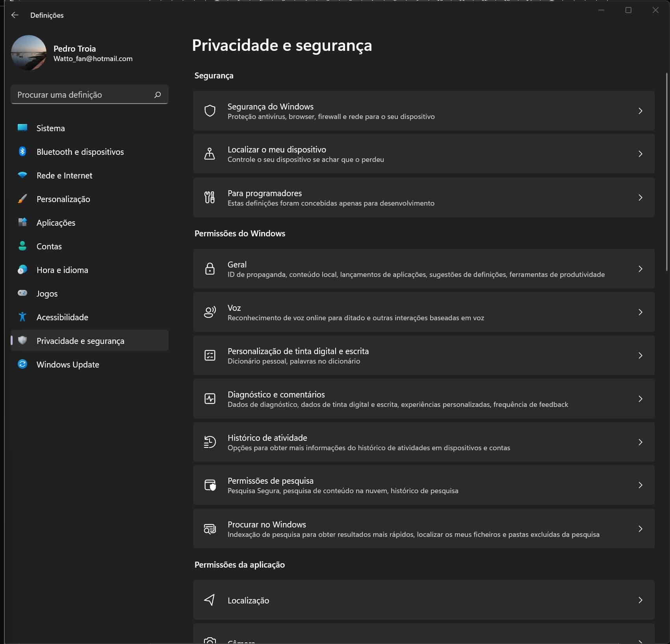The width and height of the screenshot is (670, 644).
Task: Click the Histórico de atividade clock icon
Action: (x=210, y=442)
